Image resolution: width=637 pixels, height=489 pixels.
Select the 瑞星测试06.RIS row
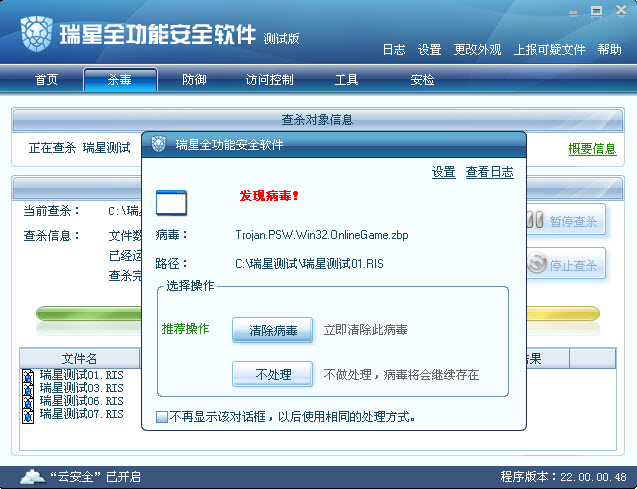(x=81, y=401)
